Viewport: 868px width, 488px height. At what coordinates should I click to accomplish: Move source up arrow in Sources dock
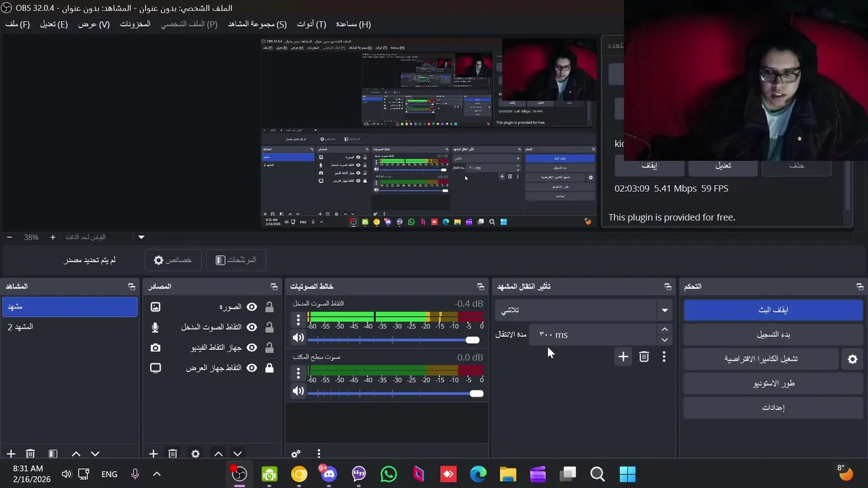pos(218,453)
